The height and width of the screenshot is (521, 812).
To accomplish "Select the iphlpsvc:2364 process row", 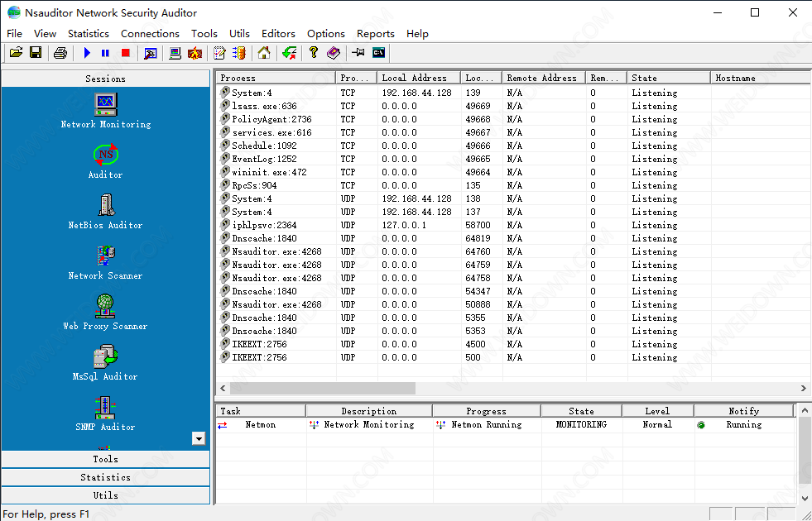I will coord(512,225).
